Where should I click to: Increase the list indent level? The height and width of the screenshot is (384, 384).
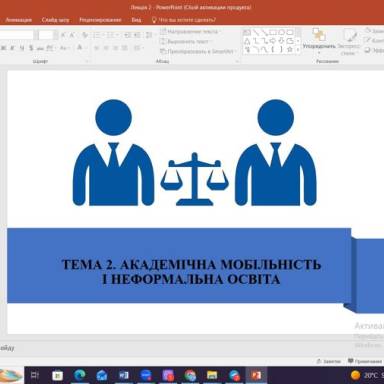point(137,35)
